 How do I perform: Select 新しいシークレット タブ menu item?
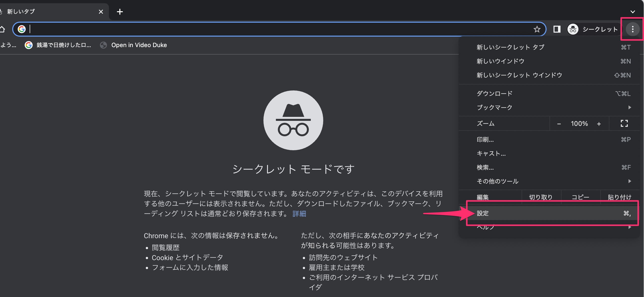pyautogui.click(x=549, y=47)
